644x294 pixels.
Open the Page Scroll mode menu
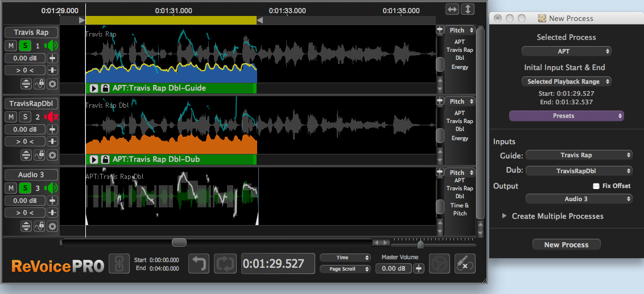click(x=345, y=269)
